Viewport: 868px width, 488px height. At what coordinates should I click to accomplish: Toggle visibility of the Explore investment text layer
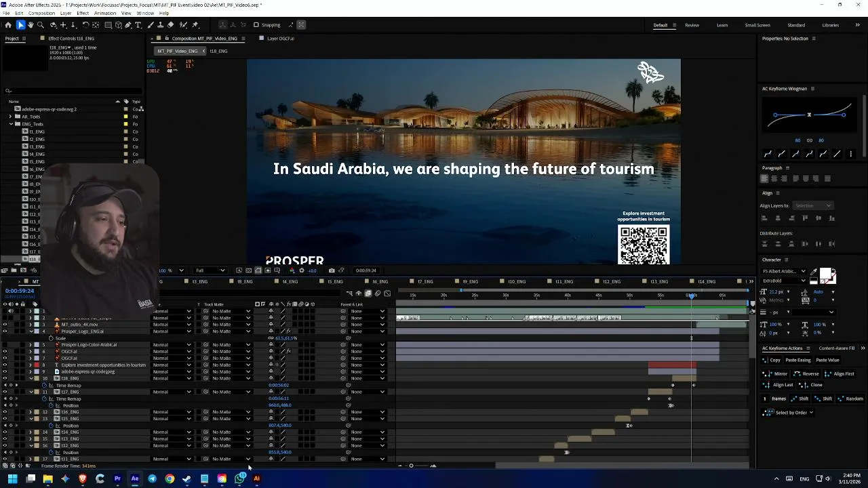coord(5,365)
